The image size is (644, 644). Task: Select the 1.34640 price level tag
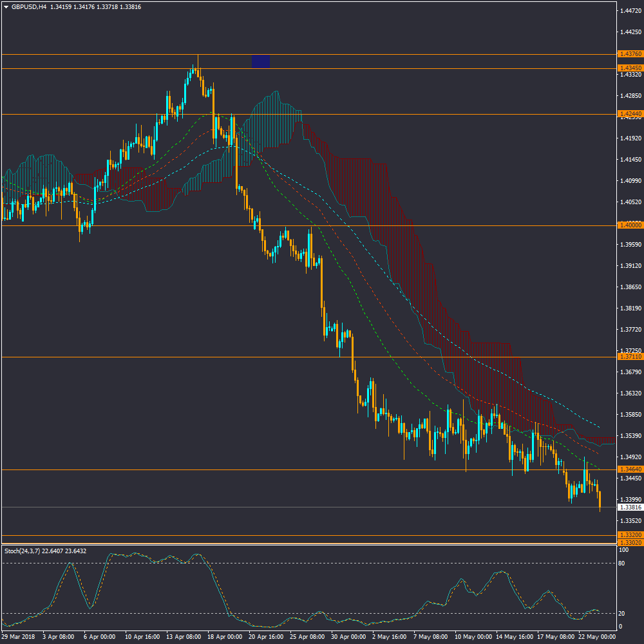pos(629,469)
